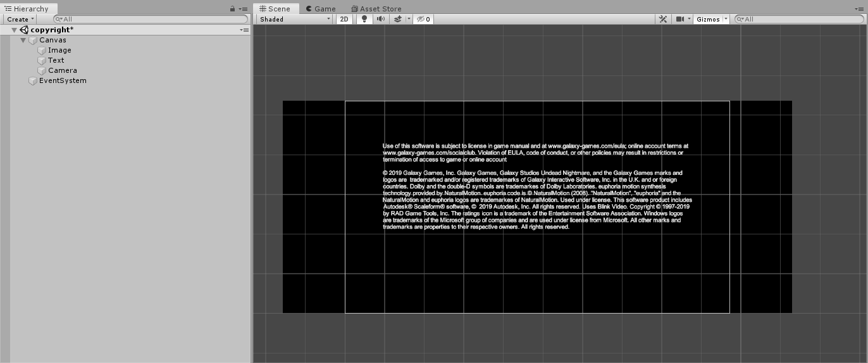Viewport: 868px width, 363px height.
Task: Select the Image object in Hierarchy
Action: (x=59, y=50)
